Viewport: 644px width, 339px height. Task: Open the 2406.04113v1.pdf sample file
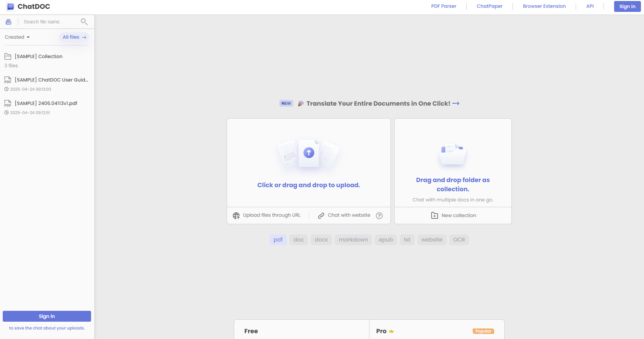[46, 103]
